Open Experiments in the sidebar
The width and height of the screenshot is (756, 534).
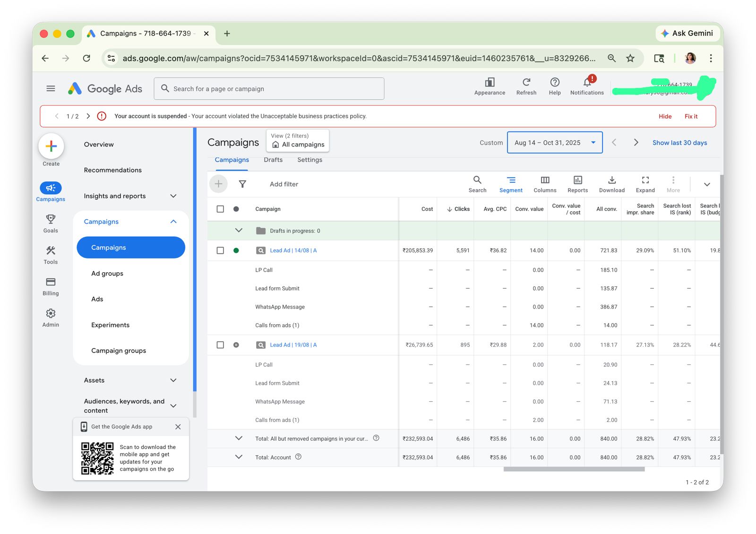coord(110,325)
